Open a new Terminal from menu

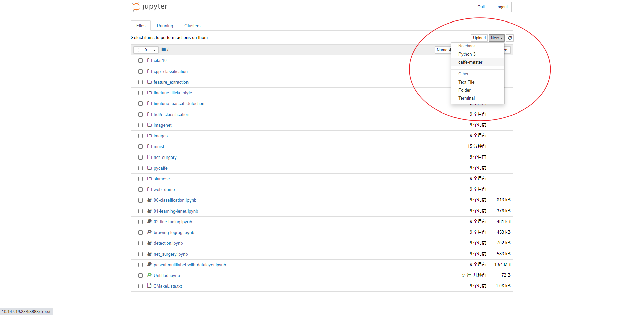coord(478,98)
